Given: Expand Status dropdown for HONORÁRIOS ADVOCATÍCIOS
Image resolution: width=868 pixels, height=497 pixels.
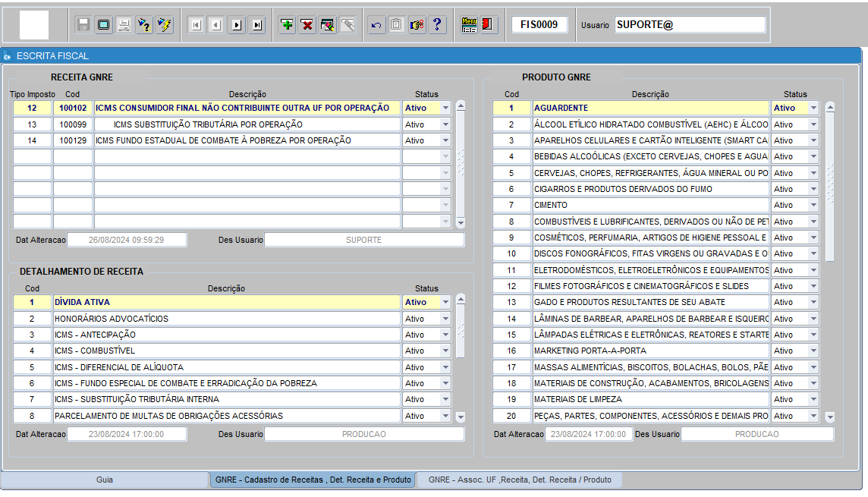Looking at the screenshot, I should point(445,319).
